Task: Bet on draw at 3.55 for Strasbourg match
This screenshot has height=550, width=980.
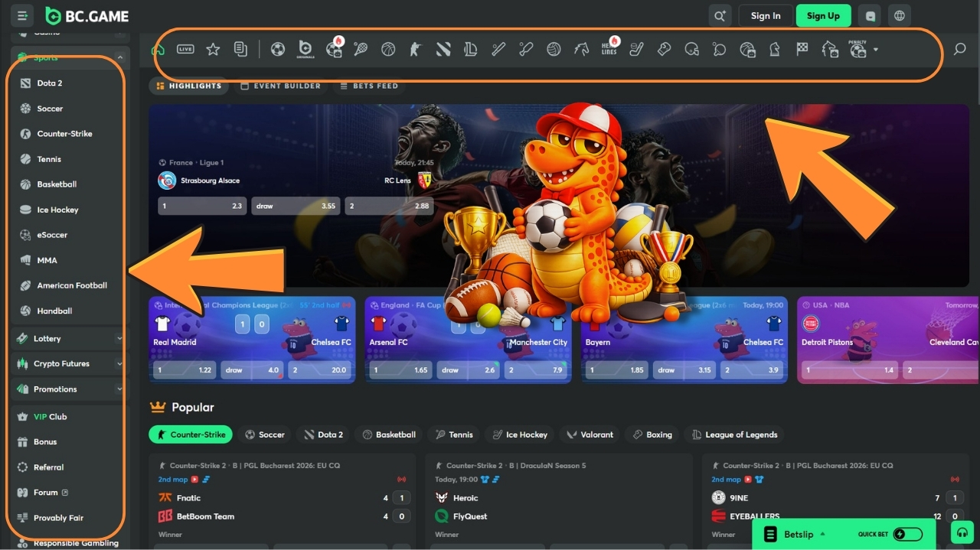Action: [x=296, y=206]
